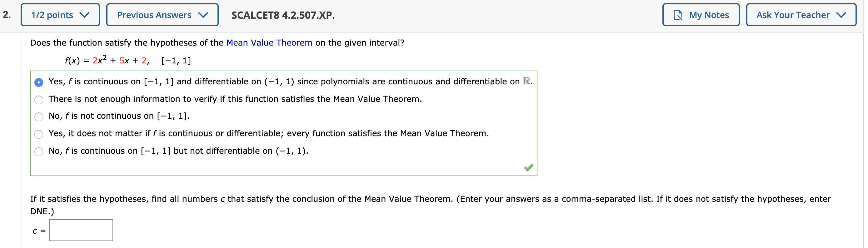
Task: Open the Mean Value Theorem link
Action: pyautogui.click(x=269, y=43)
